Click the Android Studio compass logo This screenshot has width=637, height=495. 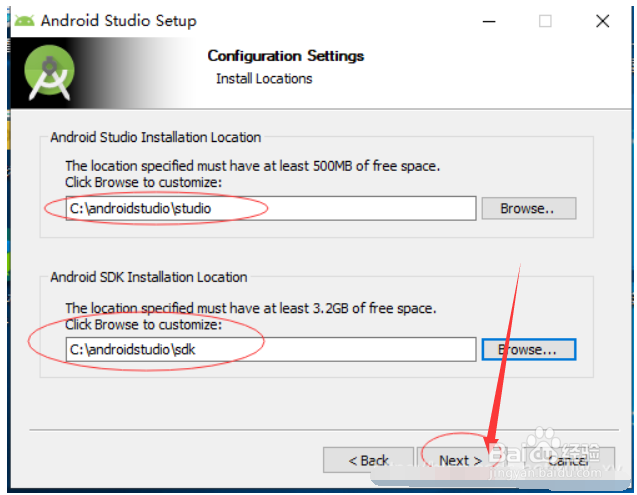tap(49, 72)
